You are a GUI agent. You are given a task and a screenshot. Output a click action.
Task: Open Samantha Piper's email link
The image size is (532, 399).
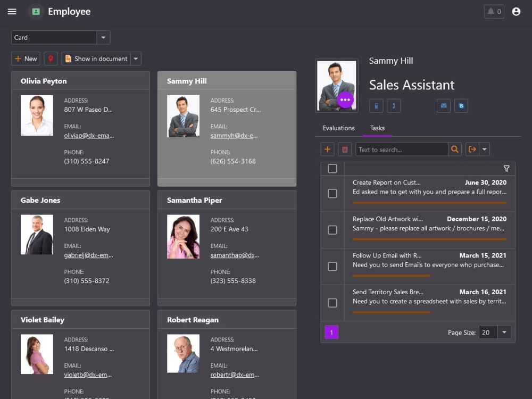pyautogui.click(x=235, y=255)
